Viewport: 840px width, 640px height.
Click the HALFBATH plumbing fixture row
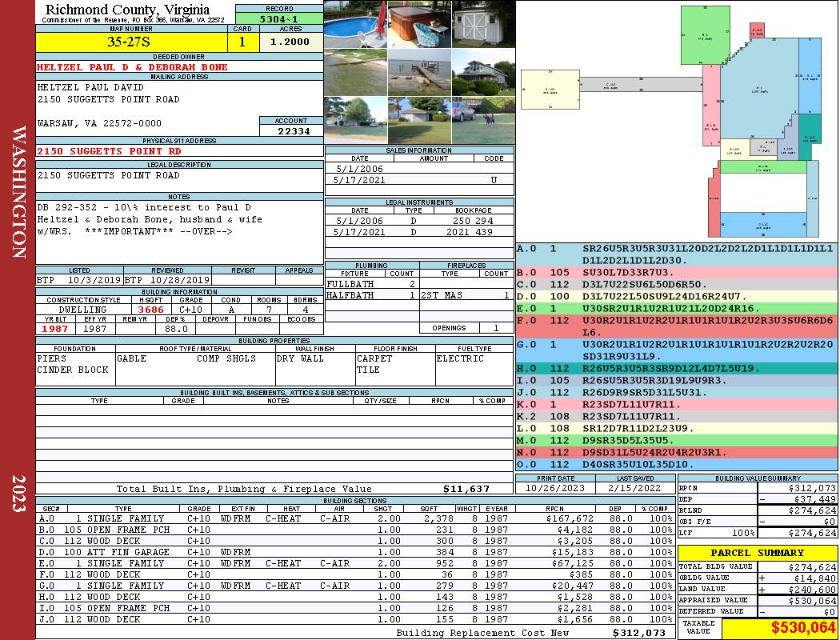pos(371,295)
